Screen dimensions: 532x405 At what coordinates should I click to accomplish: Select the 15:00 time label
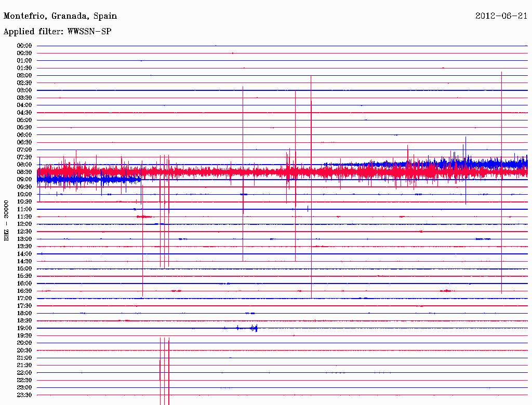[24, 268]
